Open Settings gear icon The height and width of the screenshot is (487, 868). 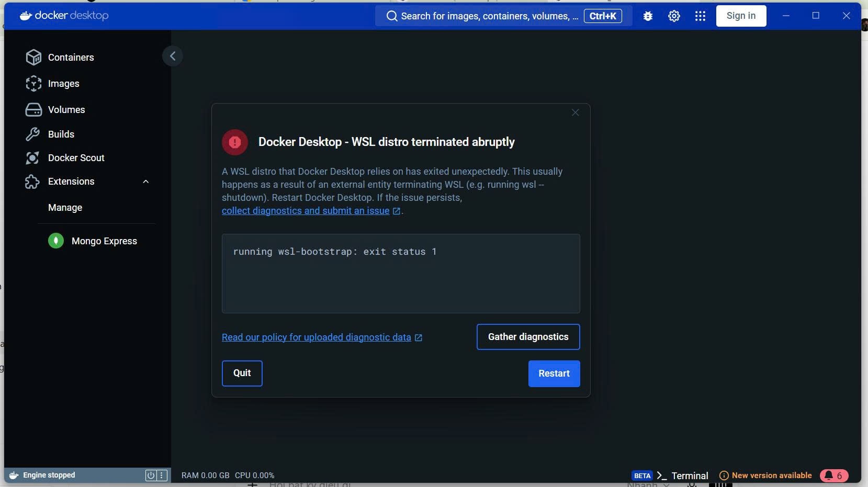[674, 16]
